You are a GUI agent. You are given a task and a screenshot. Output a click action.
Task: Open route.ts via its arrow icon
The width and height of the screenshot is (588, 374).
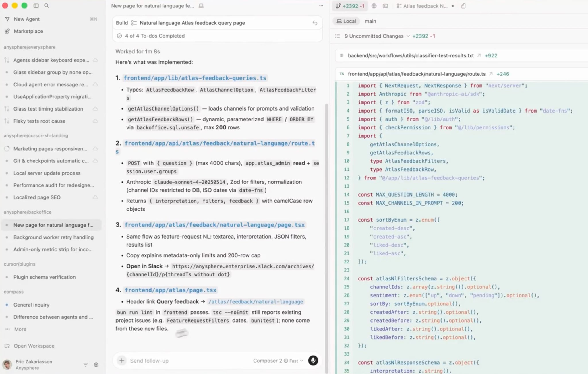[491, 74]
